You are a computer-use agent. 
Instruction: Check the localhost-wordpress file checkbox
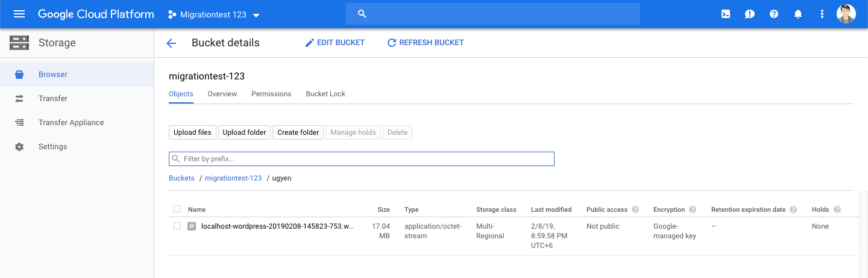(177, 226)
